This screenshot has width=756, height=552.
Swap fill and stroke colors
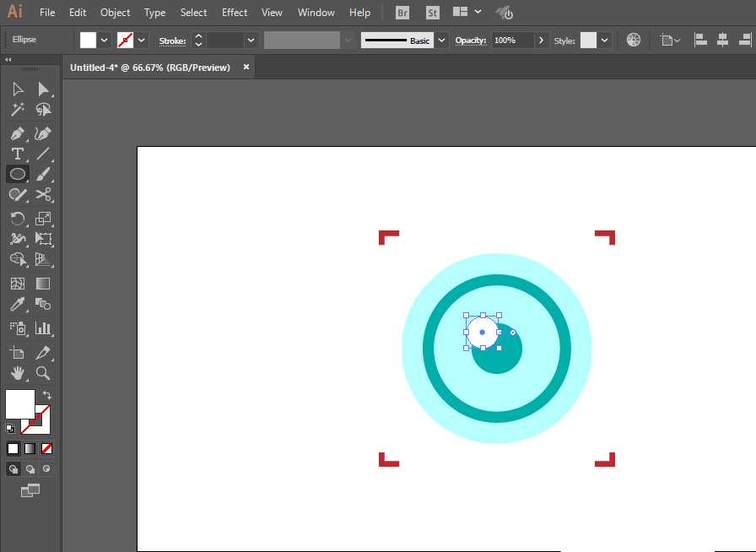[x=48, y=393]
